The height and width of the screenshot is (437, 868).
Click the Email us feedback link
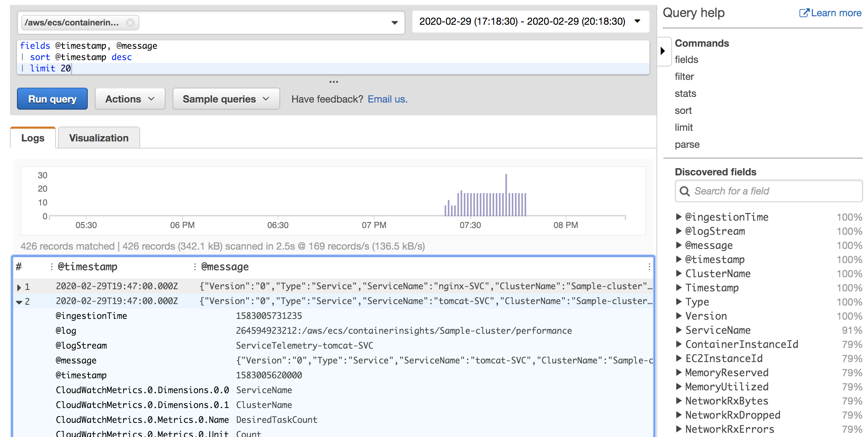pyautogui.click(x=387, y=99)
